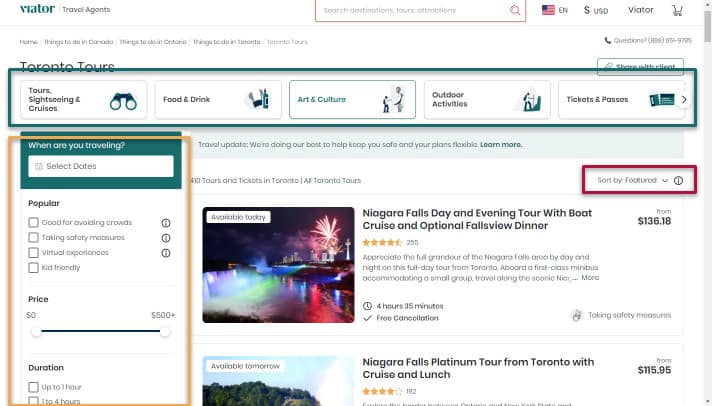Click the hiker Outdoor Activities icon
The width and height of the screenshot is (712, 406).
click(x=529, y=100)
